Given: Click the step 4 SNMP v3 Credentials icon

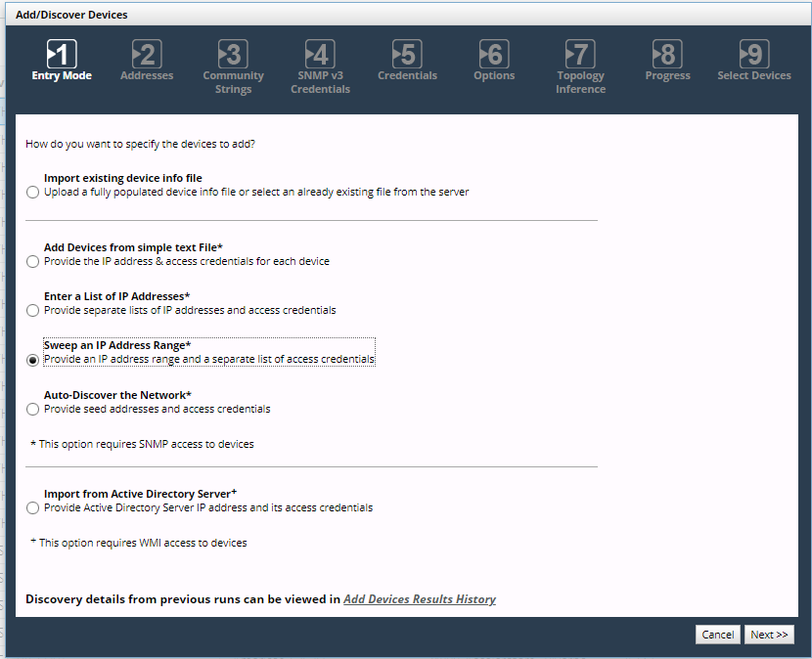Looking at the screenshot, I should [320, 54].
